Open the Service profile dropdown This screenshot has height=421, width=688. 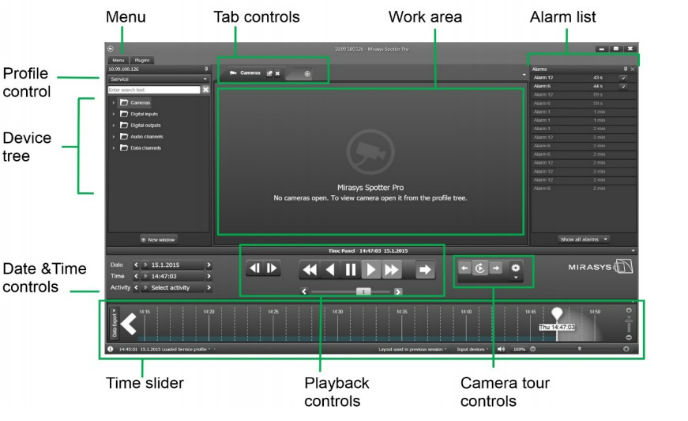(158, 79)
